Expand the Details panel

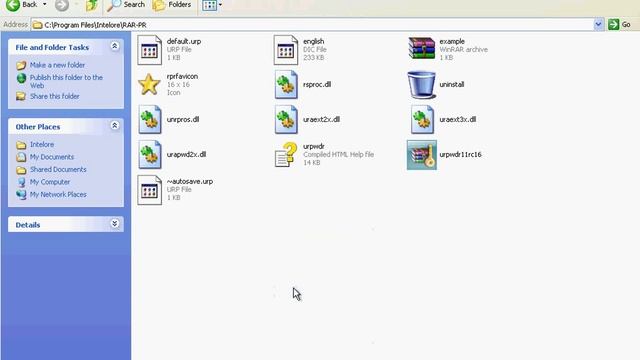coord(115,224)
